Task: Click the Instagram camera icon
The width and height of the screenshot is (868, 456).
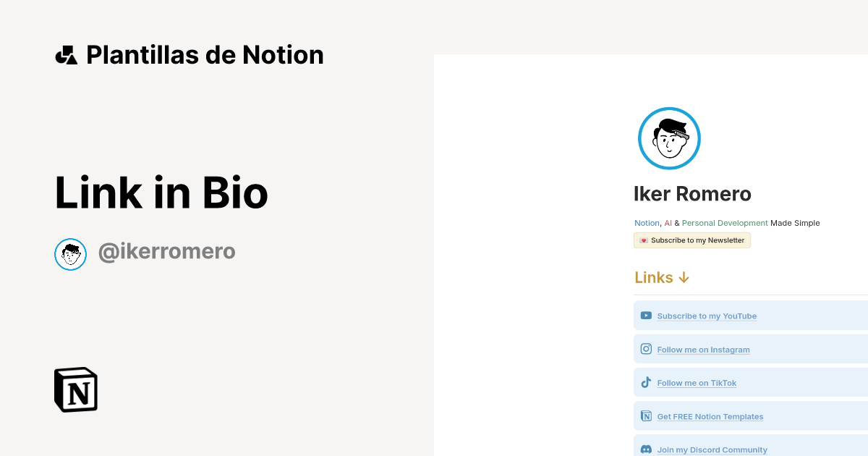Action: coord(646,349)
